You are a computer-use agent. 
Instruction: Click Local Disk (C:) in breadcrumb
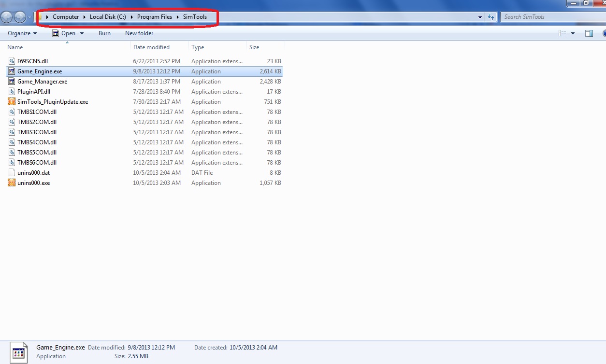pos(108,17)
